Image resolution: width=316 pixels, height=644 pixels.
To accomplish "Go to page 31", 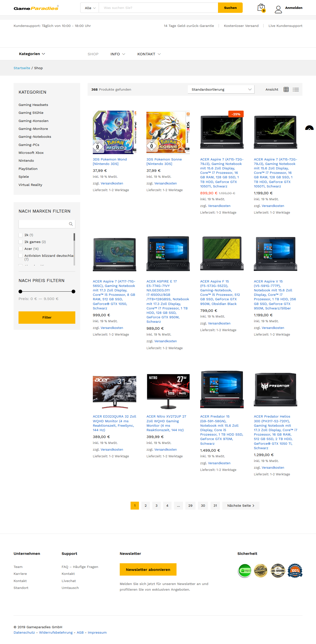I will pyautogui.click(x=215, y=505).
